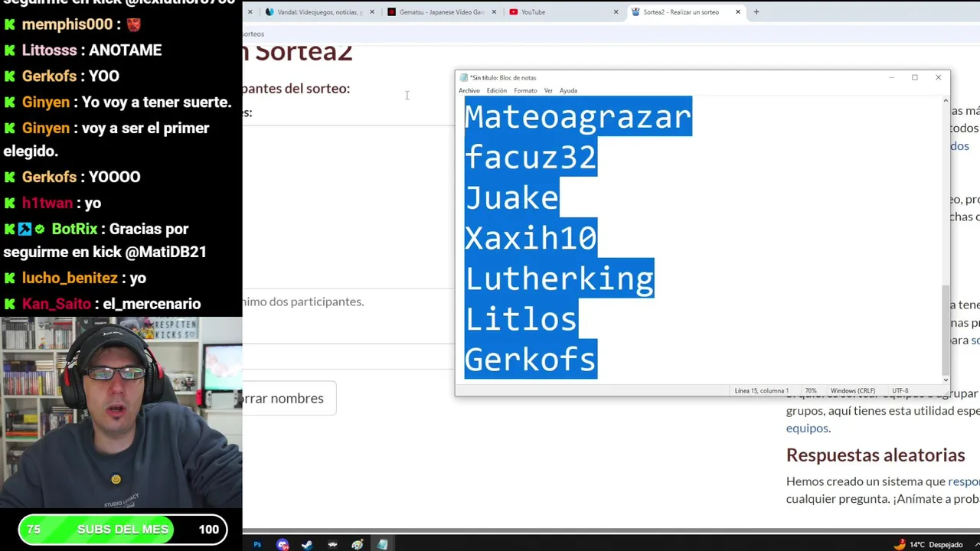Open the Formato menu in Notepad
The width and height of the screenshot is (980, 551).
pyautogui.click(x=525, y=90)
